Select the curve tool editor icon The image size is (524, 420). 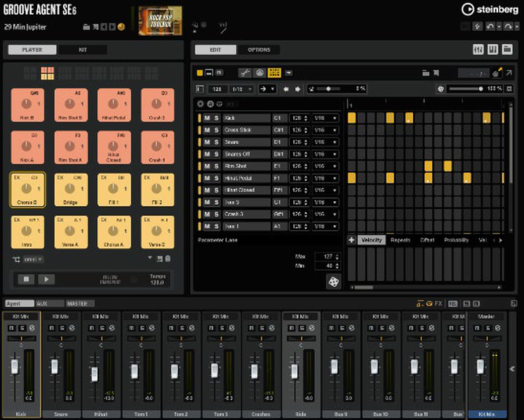pos(245,72)
